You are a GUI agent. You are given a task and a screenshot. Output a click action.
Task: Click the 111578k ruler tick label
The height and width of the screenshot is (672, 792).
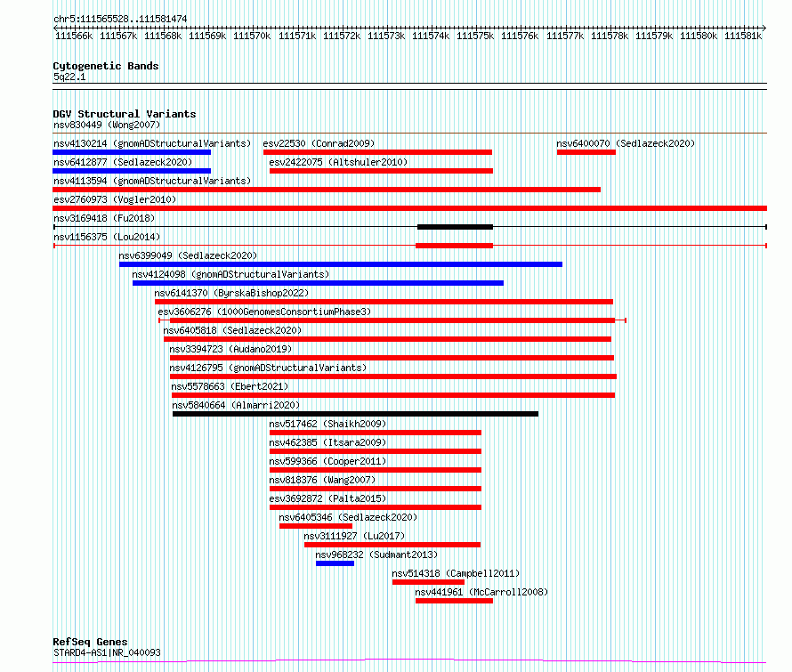click(x=610, y=36)
